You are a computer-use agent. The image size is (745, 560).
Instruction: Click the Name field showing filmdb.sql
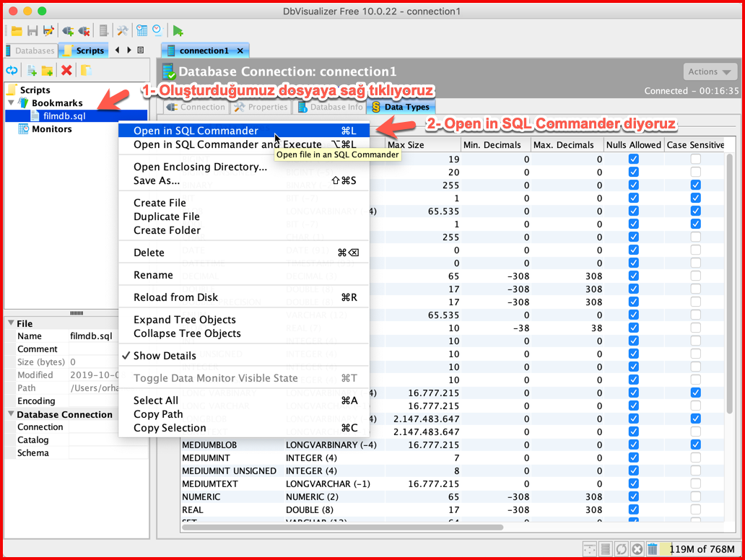coord(94,336)
